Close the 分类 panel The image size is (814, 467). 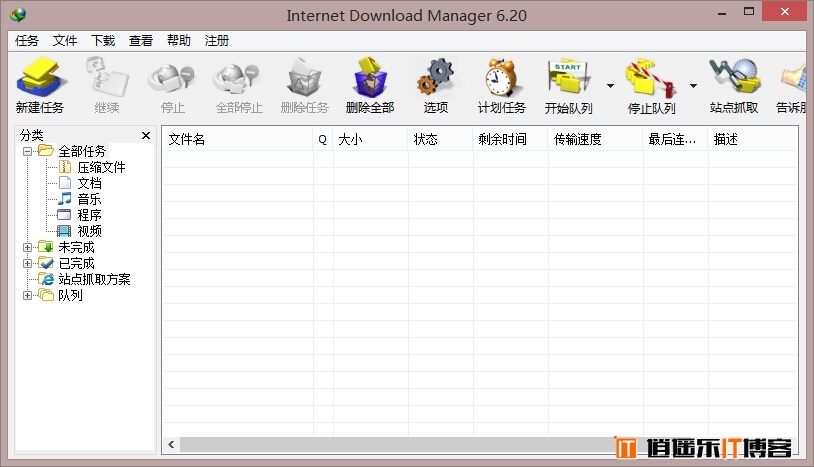click(146, 135)
